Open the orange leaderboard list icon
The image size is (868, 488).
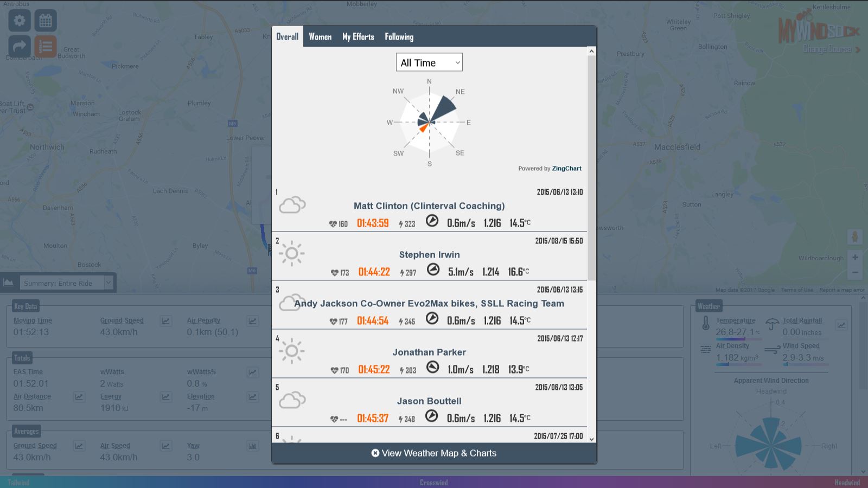46,46
